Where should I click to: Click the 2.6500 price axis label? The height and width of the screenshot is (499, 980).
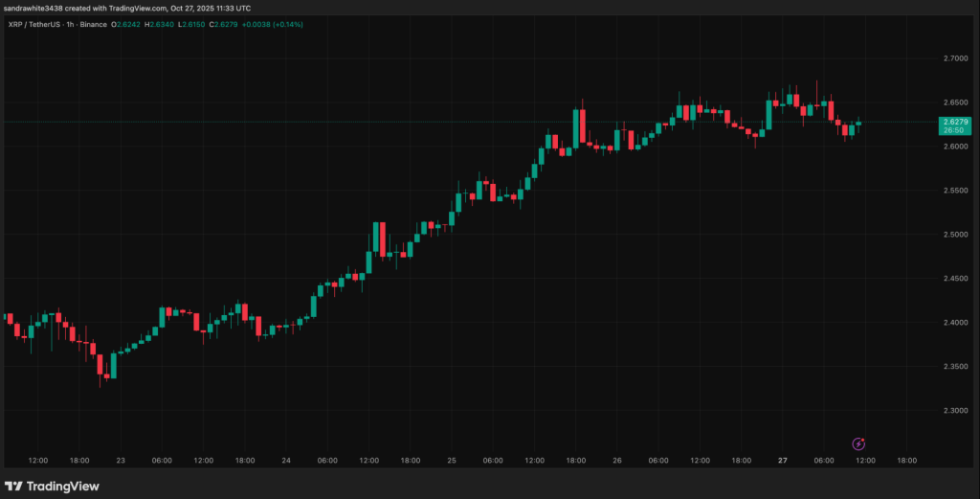point(955,102)
